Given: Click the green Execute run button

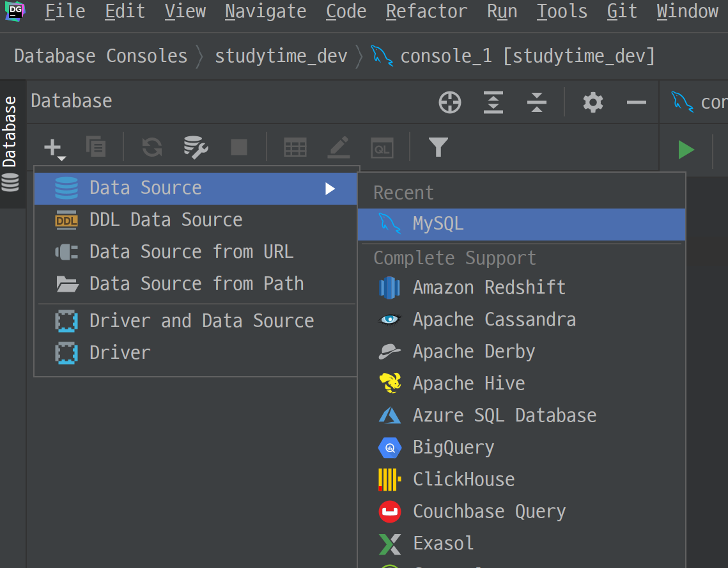Looking at the screenshot, I should tap(686, 150).
